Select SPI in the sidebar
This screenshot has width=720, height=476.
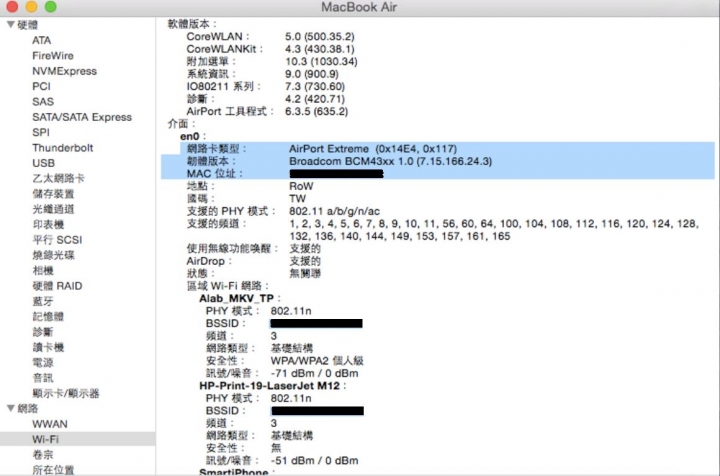click(41, 132)
